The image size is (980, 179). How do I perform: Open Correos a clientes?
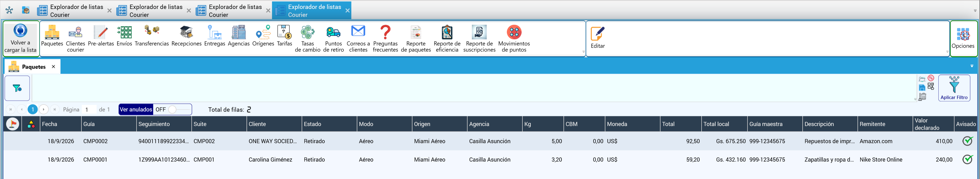(358, 38)
